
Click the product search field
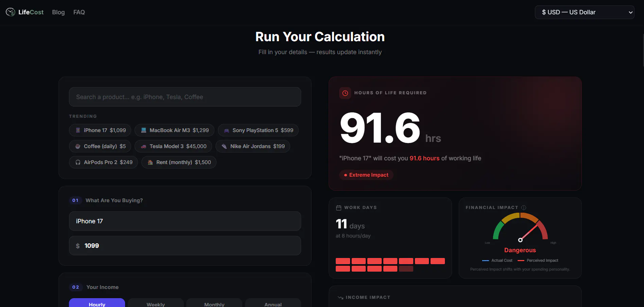click(x=185, y=97)
